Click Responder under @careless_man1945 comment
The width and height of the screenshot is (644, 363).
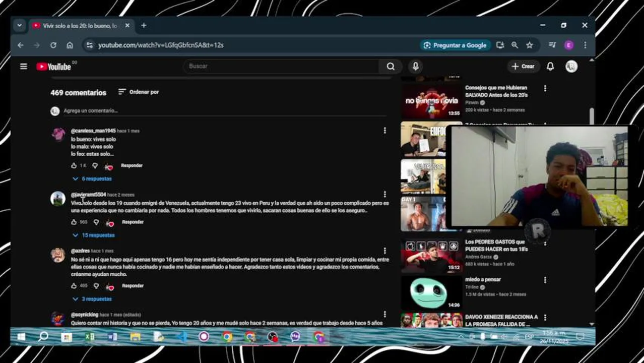tap(132, 165)
